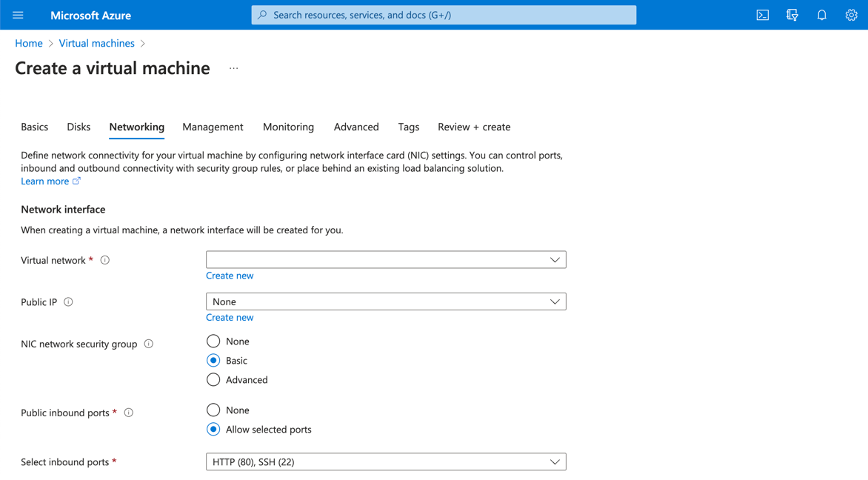The height and width of the screenshot is (480, 868).
Task: Open the ellipsis menu beside the page title
Action: pyautogui.click(x=233, y=68)
